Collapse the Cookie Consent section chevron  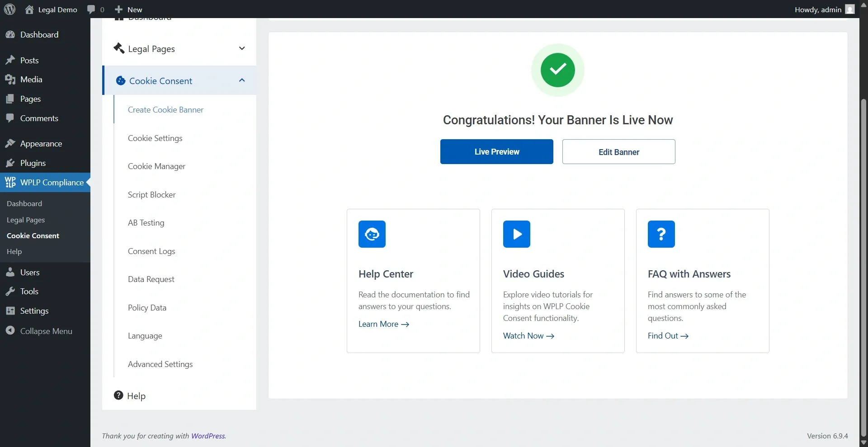[x=242, y=80]
